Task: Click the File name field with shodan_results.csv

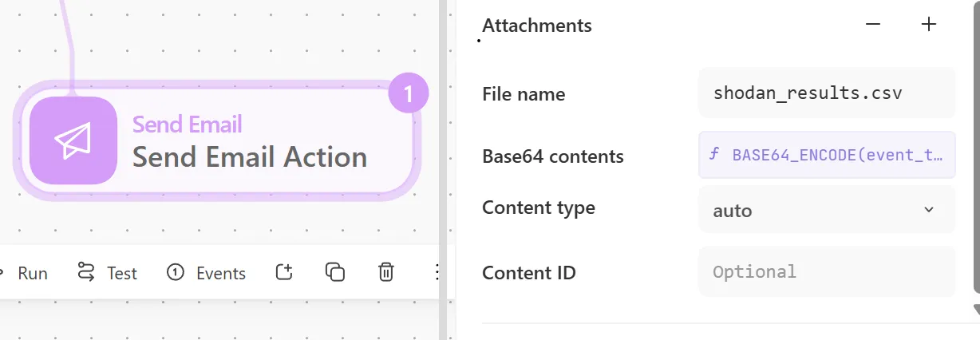Action: (826, 93)
